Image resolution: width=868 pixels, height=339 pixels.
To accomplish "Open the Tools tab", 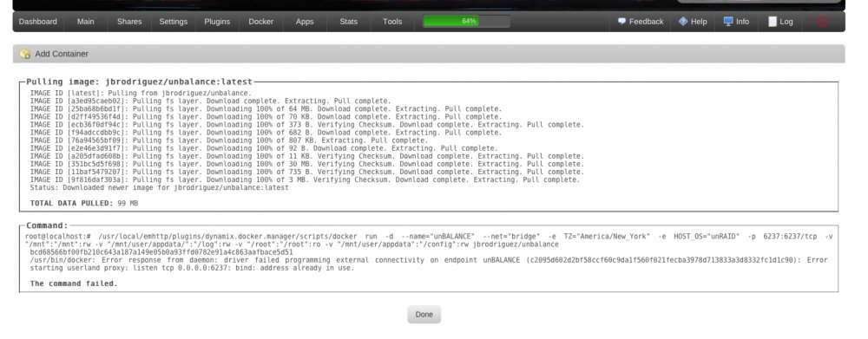I will [x=392, y=22].
